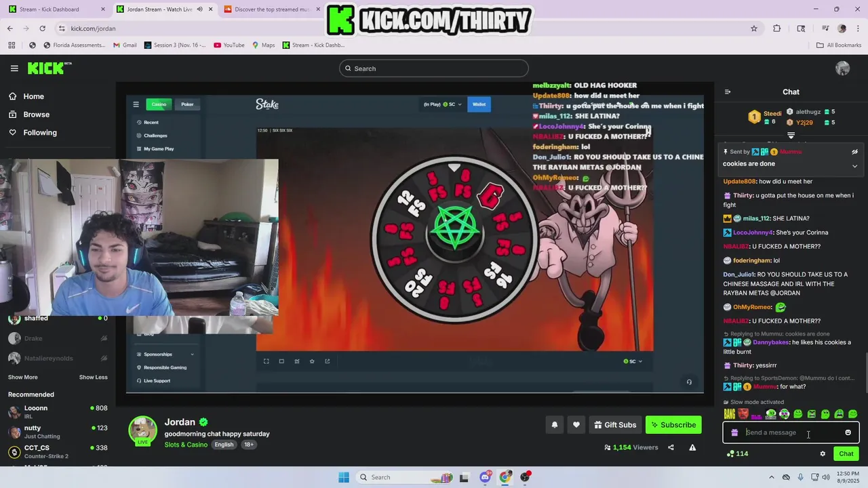Click the chat identity badge icon in message box
868x488 pixels.
pyautogui.click(x=734, y=432)
